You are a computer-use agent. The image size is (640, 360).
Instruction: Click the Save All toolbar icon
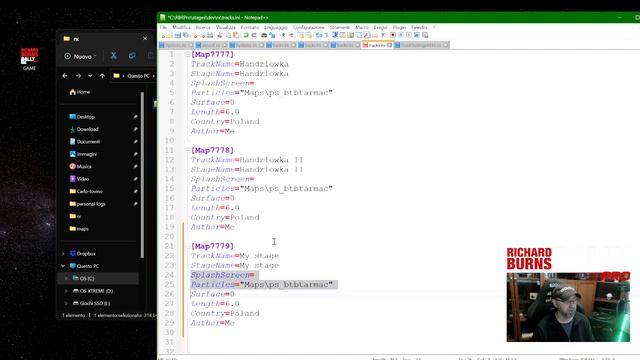coord(185,36)
